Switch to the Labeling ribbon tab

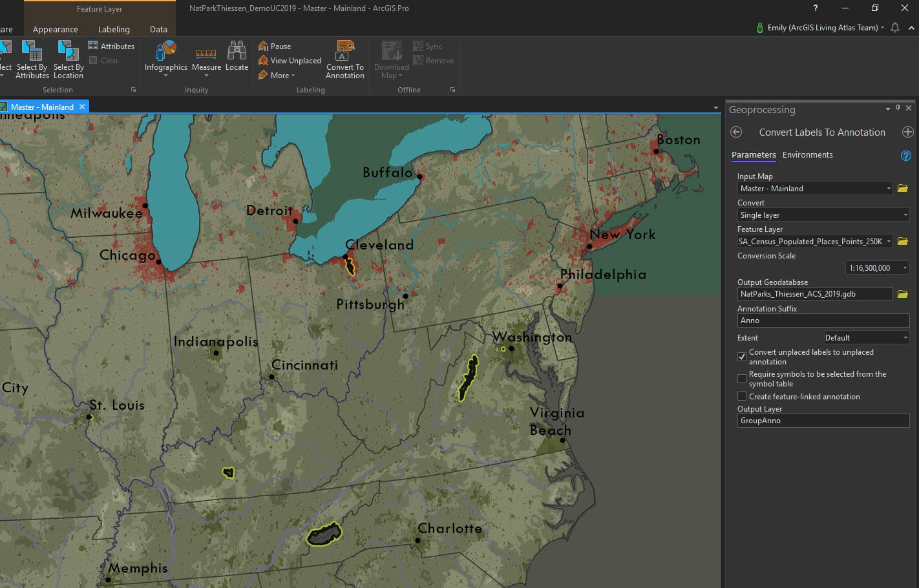[114, 29]
